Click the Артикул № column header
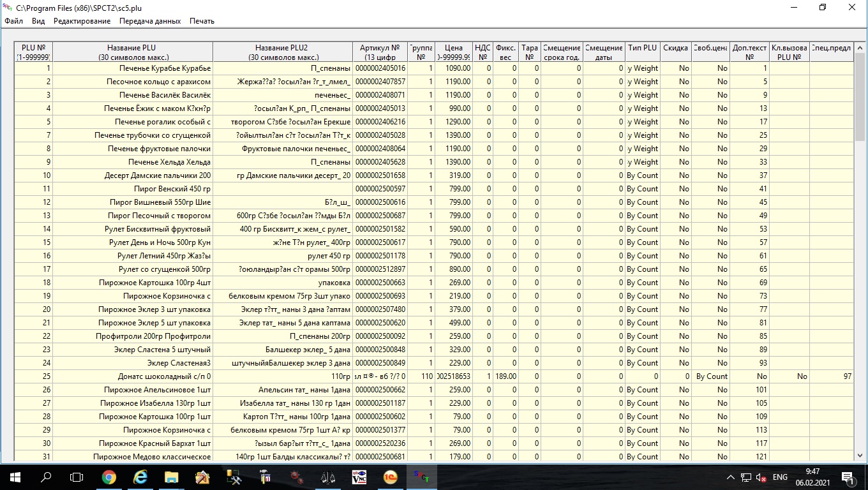868x490 pixels. point(380,52)
